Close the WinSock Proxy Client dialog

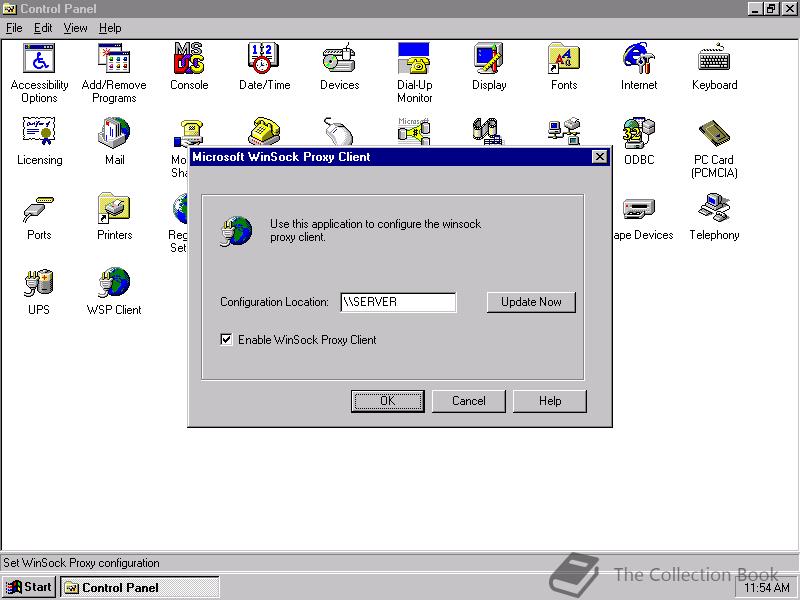(600, 157)
